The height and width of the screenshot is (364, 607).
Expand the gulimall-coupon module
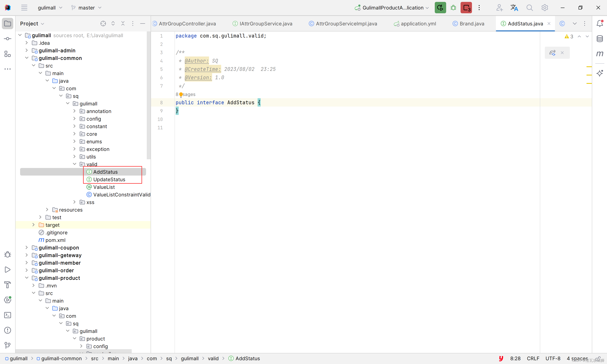[27, 247]
